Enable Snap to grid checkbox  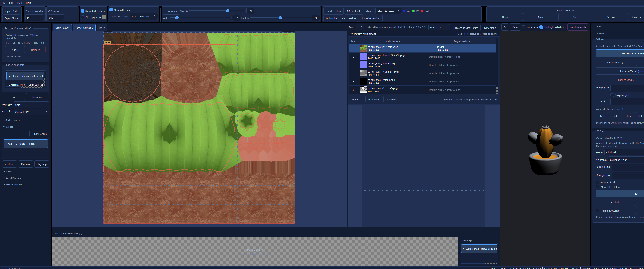tap(612, 95)
